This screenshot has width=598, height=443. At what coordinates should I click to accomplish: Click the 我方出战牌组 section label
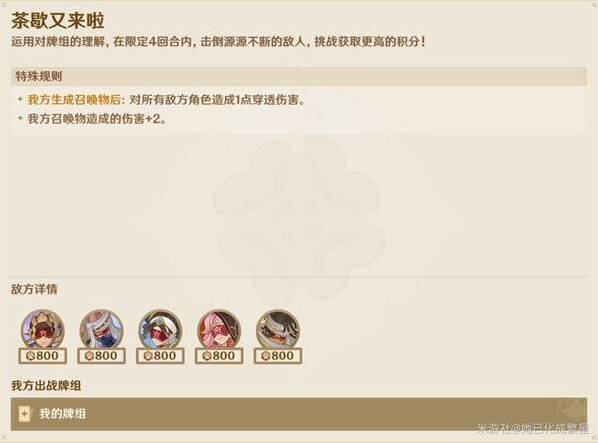pyautogui.click(x=46, y=385)
